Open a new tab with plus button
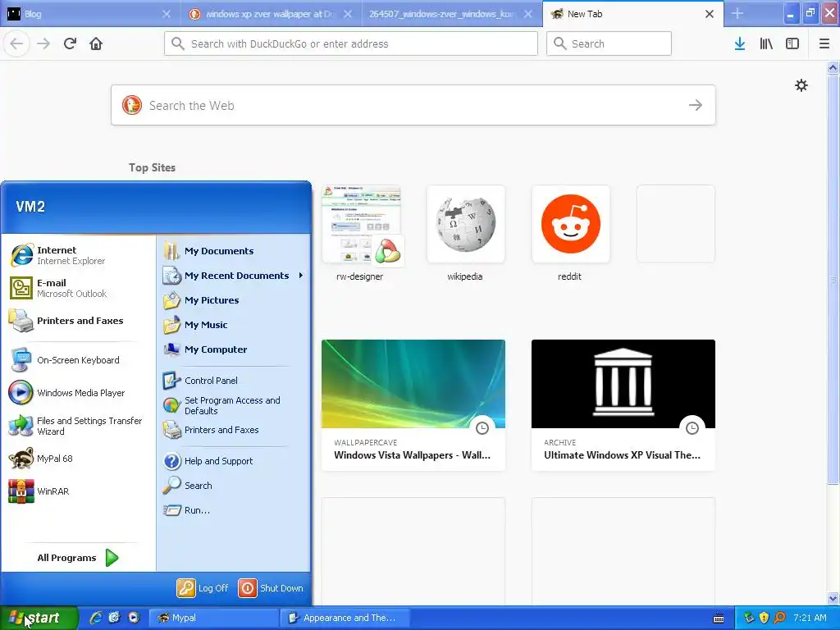The height and width of the screenshot is (630, 840). (737, 13)
